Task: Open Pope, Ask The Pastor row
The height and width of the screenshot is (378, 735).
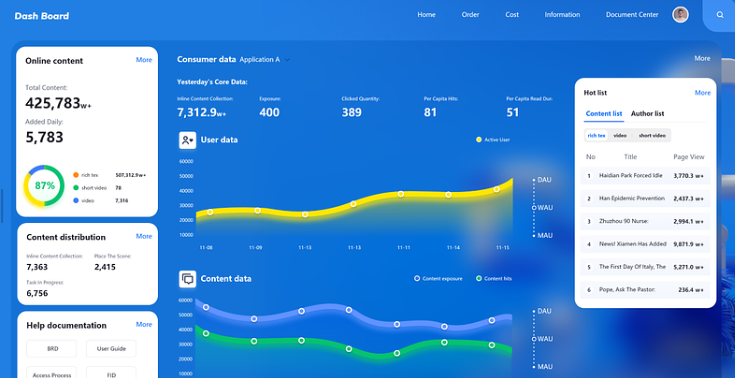Action: tap(645, 290)
